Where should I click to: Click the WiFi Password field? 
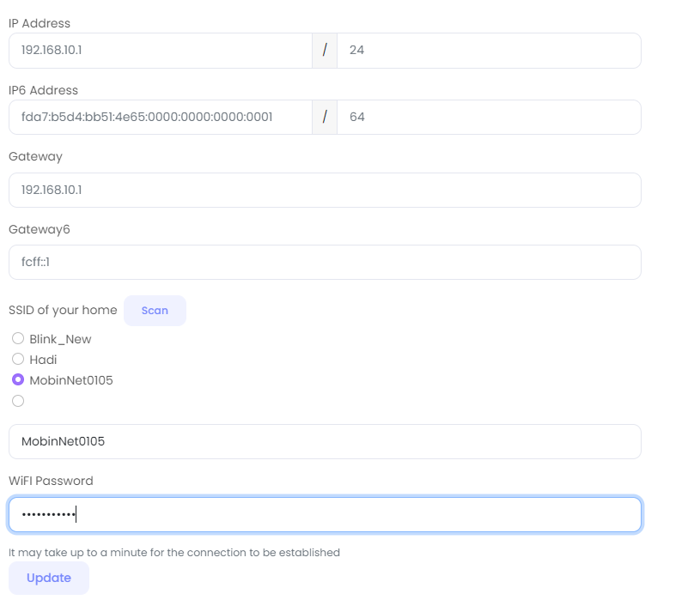[325, 515]
